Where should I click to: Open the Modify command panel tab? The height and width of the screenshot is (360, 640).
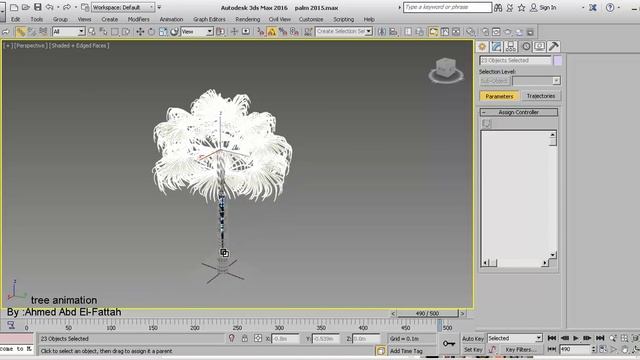pos(496,47)
